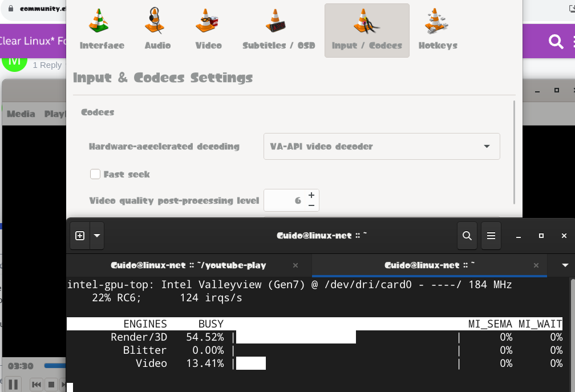
Task: Go to previous track in VLC
Action: coord(37,385)
